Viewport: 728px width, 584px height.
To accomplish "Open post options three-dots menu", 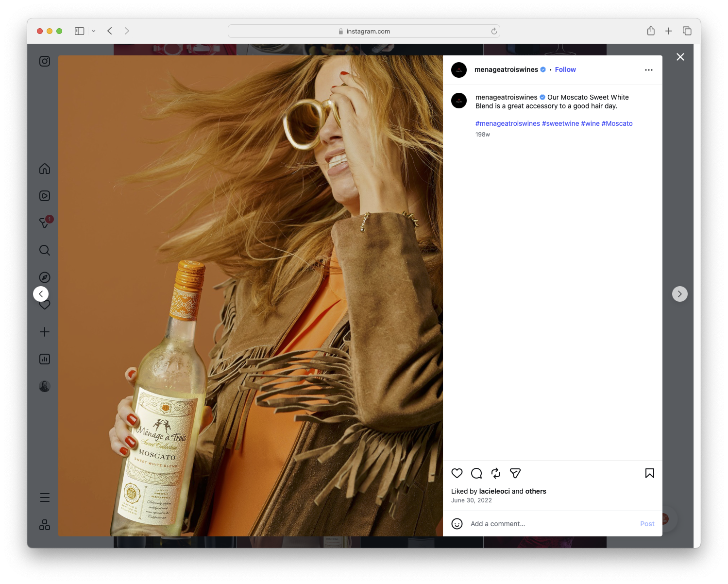I will (x=649, y=70).
